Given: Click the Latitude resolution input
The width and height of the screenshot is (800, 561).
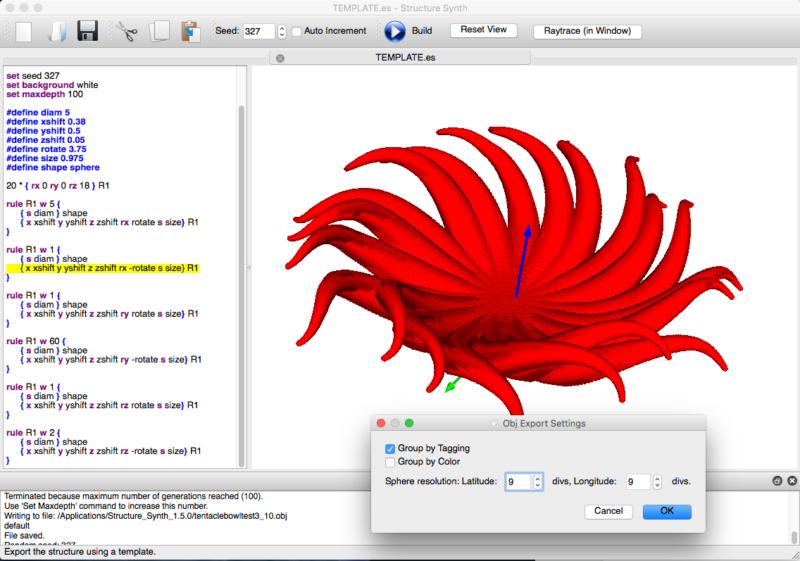Looking at the screenshot, I should click(x=519, y=482).
